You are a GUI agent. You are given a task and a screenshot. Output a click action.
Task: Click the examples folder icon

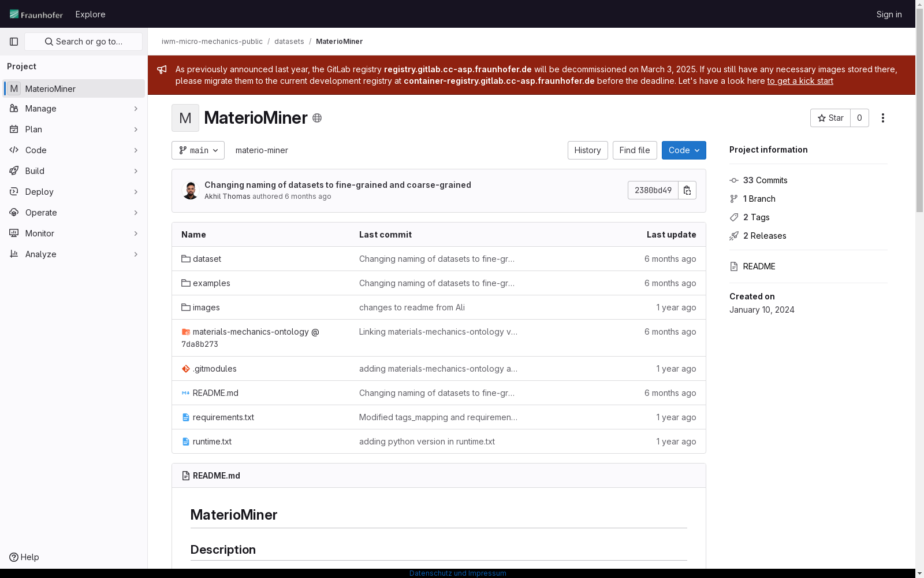click(186, 283)
